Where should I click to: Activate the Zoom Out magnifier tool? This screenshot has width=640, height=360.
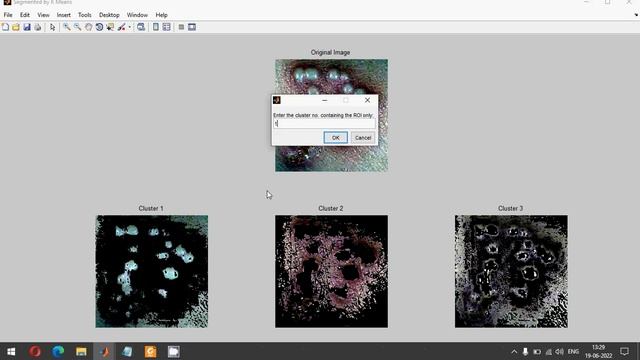pos(77,27)
